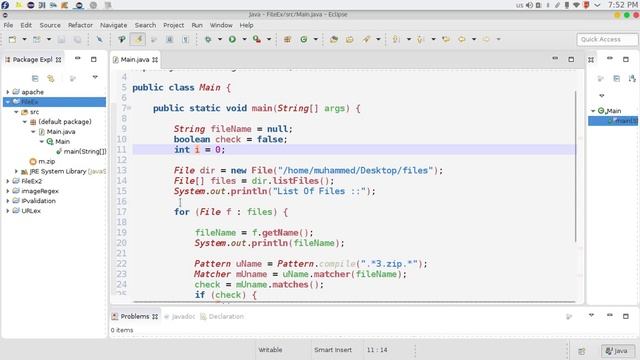Click the New file toolbar icon

pos(12,39)
